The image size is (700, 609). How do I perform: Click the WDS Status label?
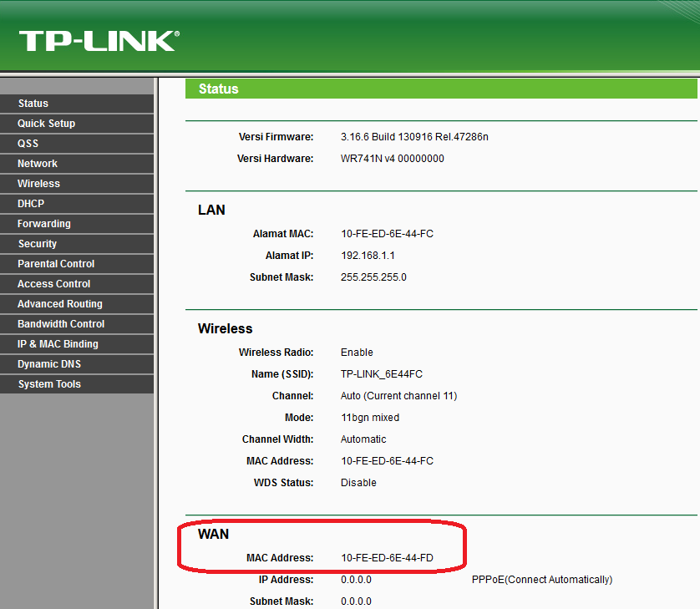point(283,483)
